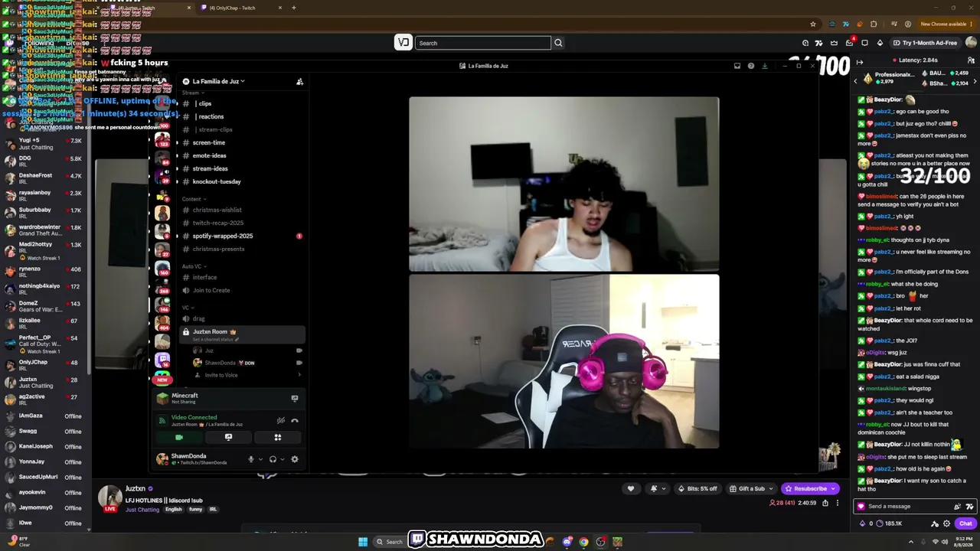The height and width of the screenshot is (551, 980).
Task: Open spotify-wrapped-2025 channel
Action: click(223, 236)
